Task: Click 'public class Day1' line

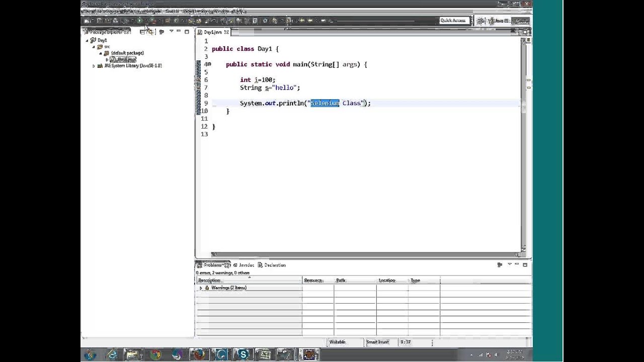Action: pyautogui.click(x=245, y=49)
